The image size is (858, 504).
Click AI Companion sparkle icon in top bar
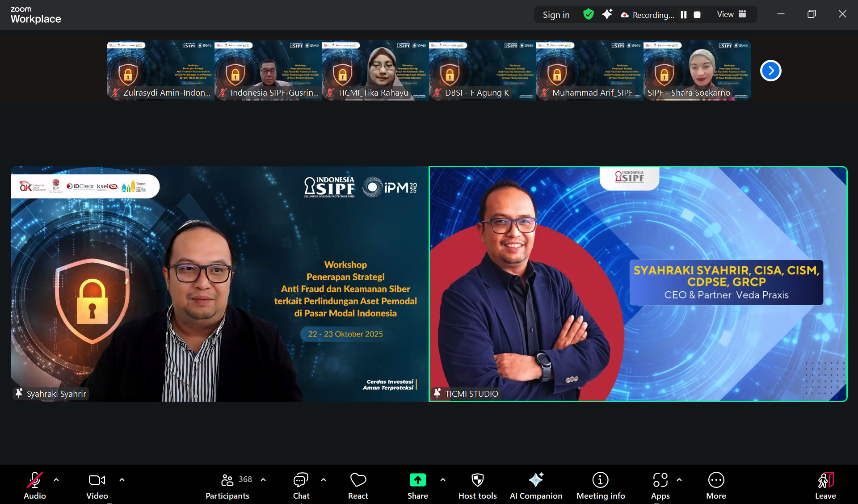point(607,14)
